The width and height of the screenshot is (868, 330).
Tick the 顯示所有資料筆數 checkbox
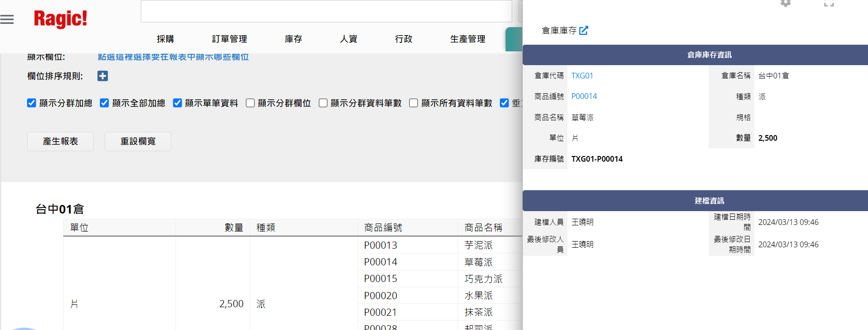click(414, 103)
